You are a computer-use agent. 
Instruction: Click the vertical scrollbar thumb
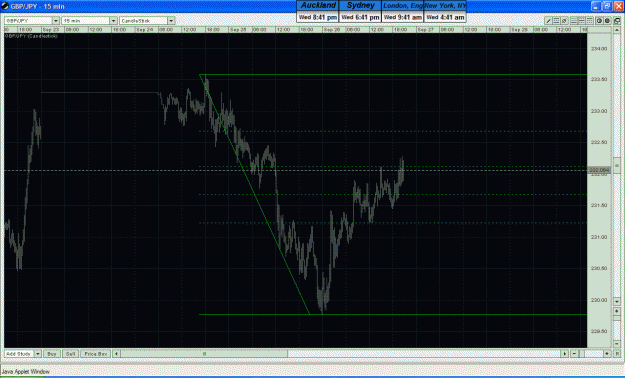pos(617,165)
